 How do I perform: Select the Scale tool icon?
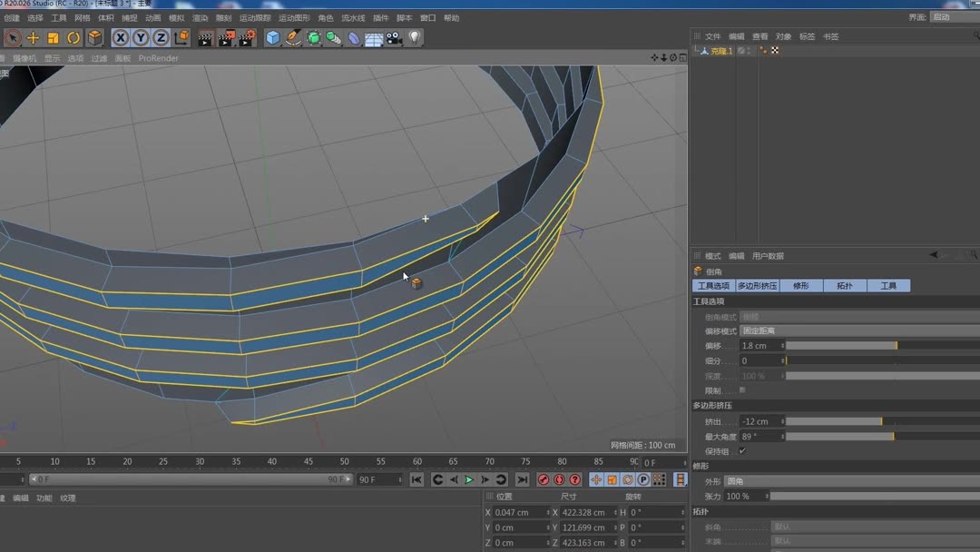[x=53, y=38]
